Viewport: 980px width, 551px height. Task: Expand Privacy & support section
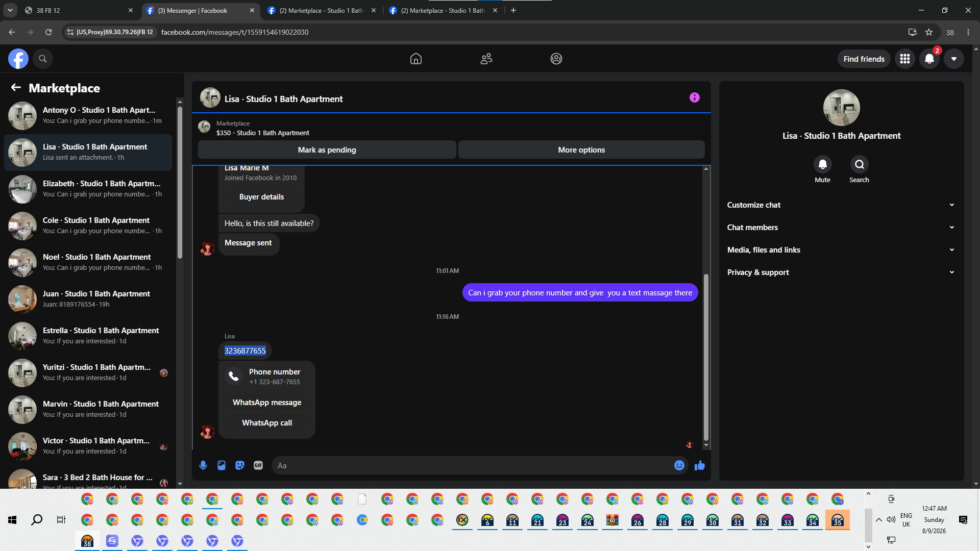842,272
